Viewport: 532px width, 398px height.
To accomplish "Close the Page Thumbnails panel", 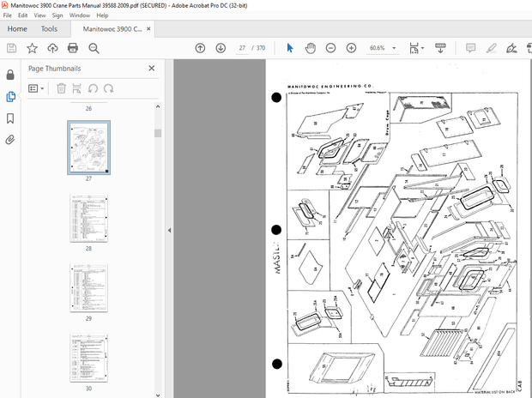I will [x=152, y=69].
